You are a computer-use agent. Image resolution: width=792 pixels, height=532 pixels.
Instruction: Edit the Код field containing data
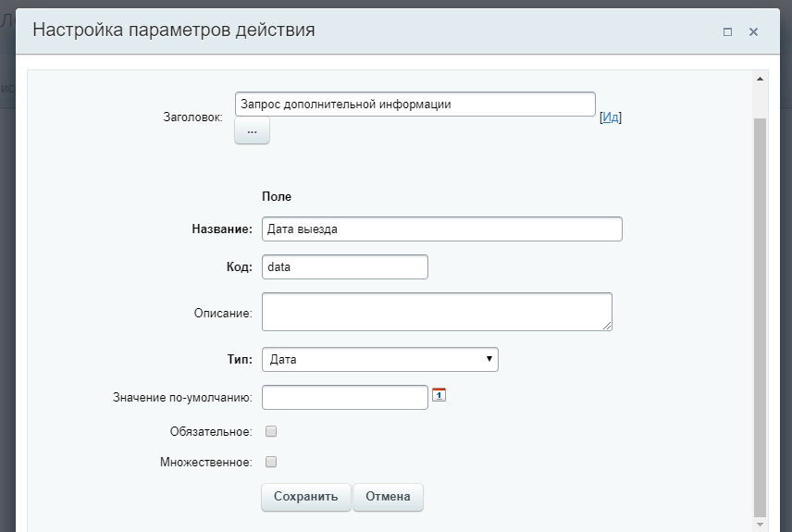(x=345, y=266)
